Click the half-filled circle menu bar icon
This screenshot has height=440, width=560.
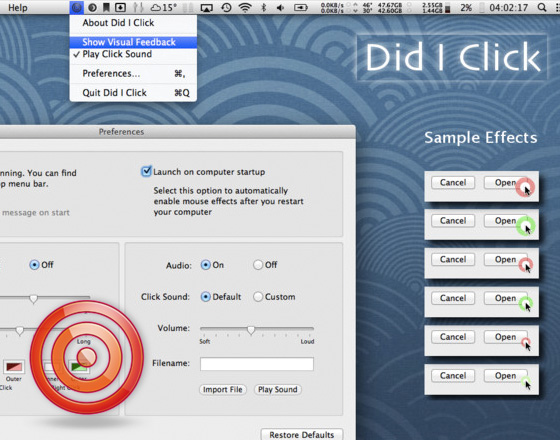click(92, 7)
